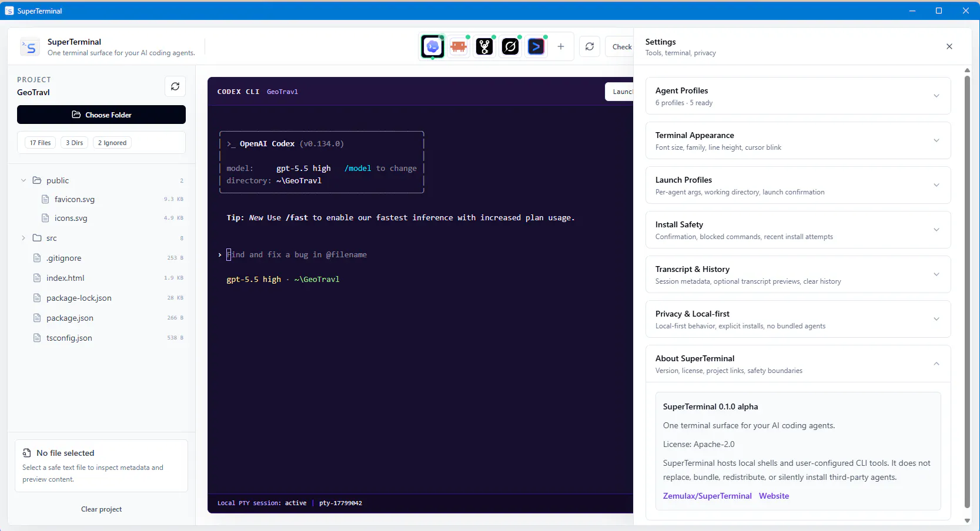Viewport: 980px width, 531px height.
Task: Click the 3 Dirs badge
Action: 74,143
